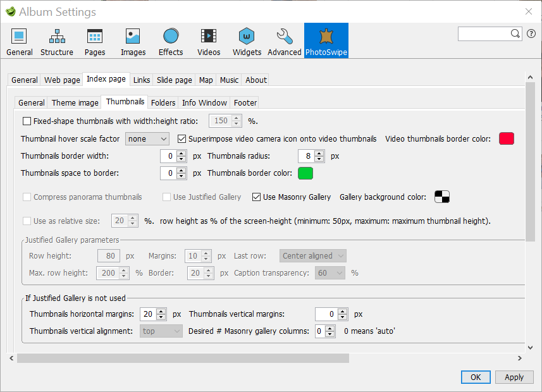Click the OK button
Screen dimensions: 542x392
(476, 377)
